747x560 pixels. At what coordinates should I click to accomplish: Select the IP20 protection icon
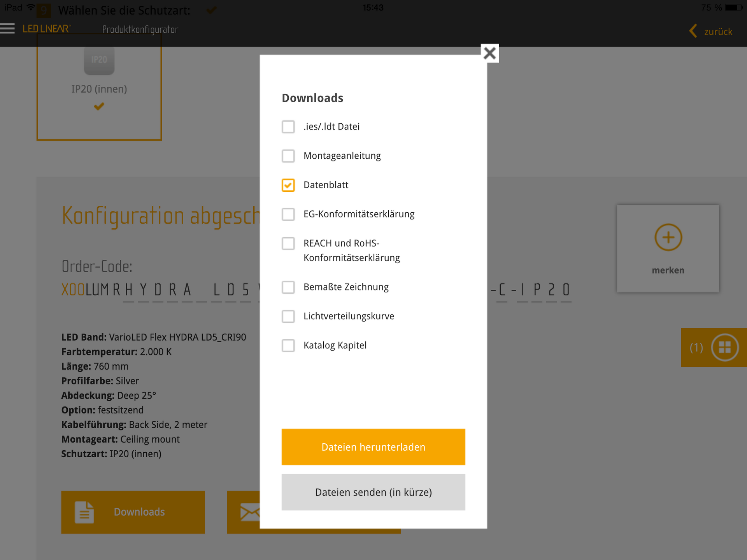click(x=99, y=60)
